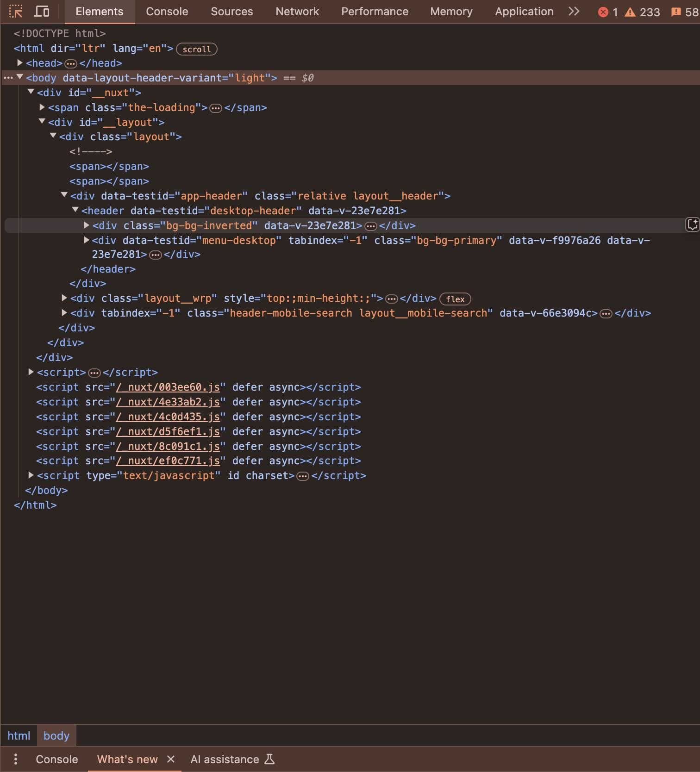
Task: Click the AI assistance icon on bg-bg-inverted row
Action: [692, 225]
